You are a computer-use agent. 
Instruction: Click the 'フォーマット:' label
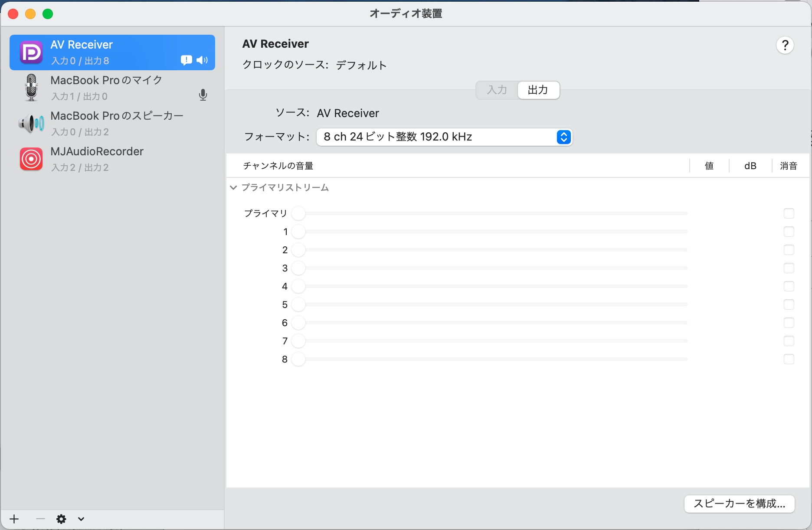point(277,137)
